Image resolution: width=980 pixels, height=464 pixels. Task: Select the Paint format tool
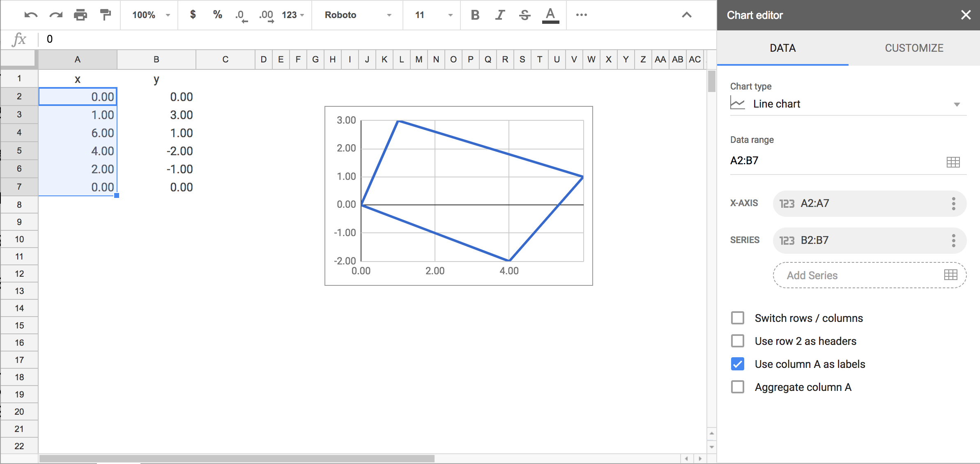click(106, 15)
